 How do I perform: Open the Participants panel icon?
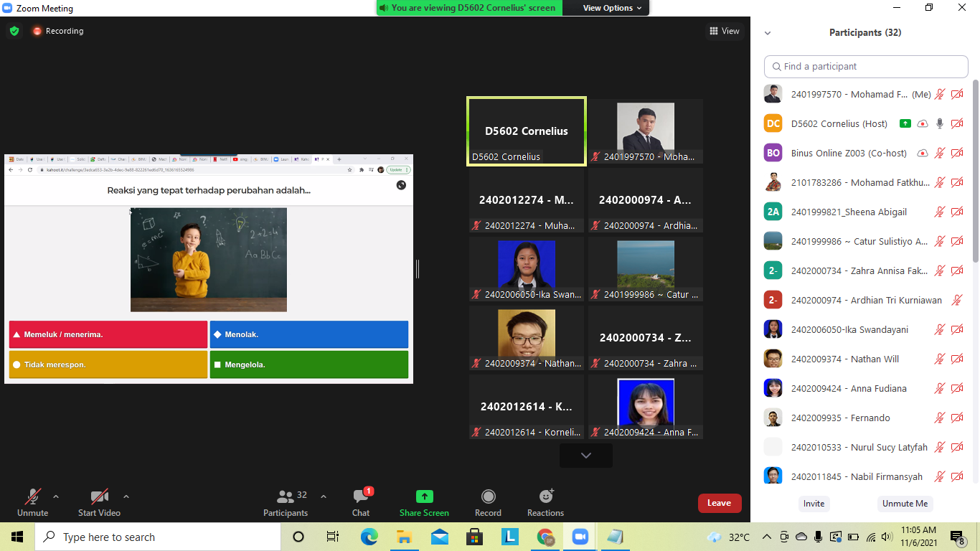click(x=286, y=496)
